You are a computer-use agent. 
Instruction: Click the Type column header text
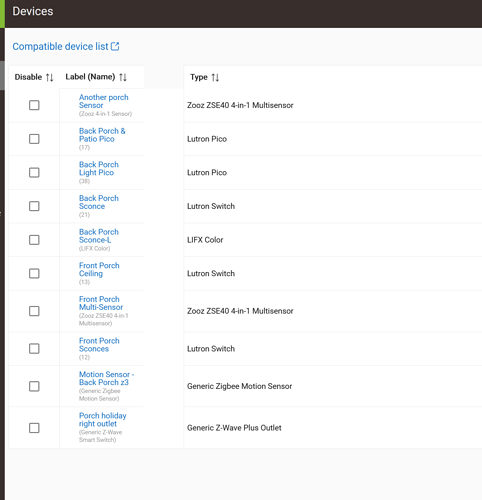(199, 77)
